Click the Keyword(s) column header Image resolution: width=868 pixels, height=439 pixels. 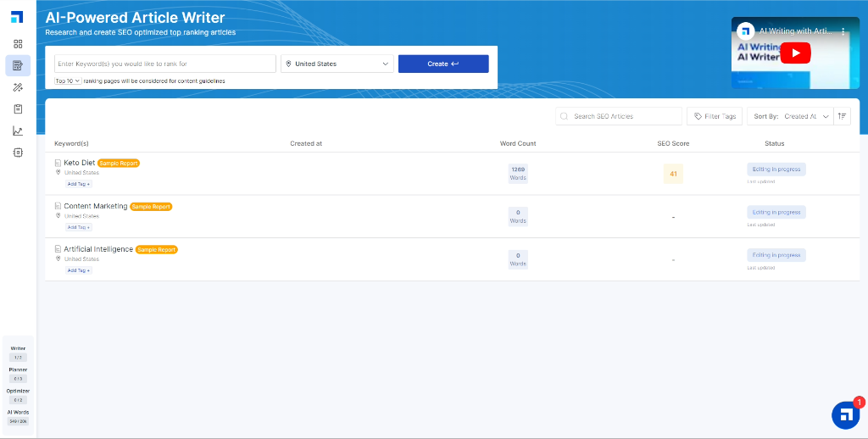click(71, 143)
